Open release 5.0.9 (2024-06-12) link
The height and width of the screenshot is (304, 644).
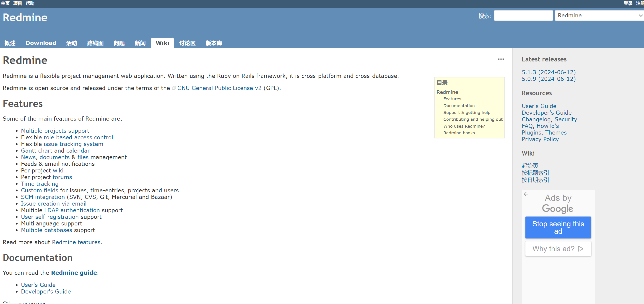[x=549, y=79]
